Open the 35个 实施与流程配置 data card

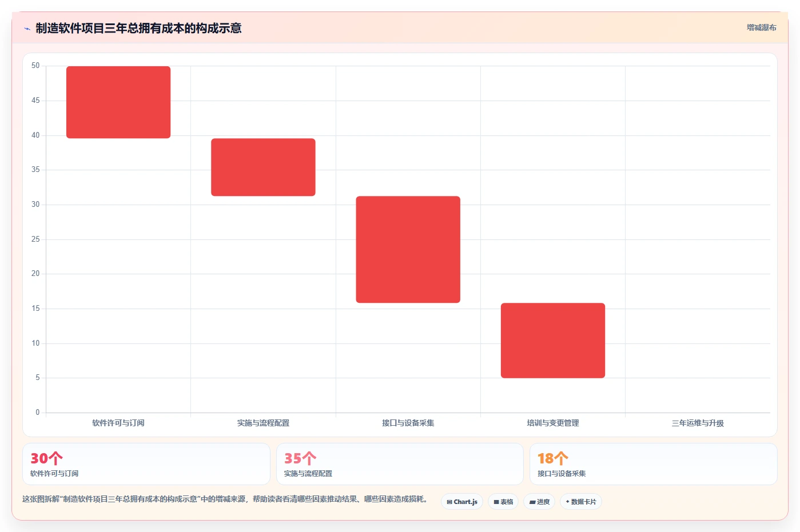click(x=400, y=464)
